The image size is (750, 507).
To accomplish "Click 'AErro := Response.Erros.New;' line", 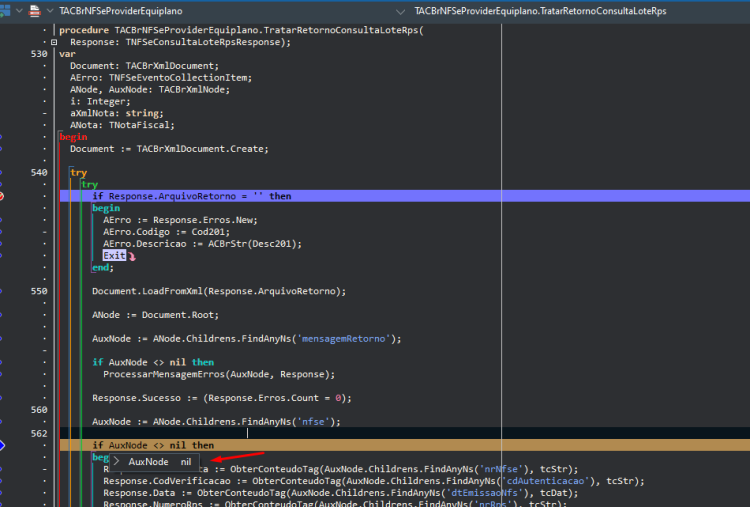I will coord(180,220).
